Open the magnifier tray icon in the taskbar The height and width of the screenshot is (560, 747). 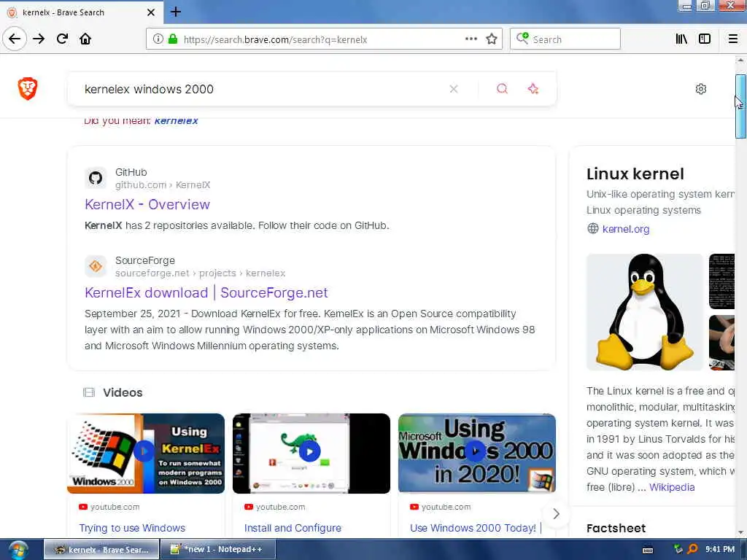692,549
